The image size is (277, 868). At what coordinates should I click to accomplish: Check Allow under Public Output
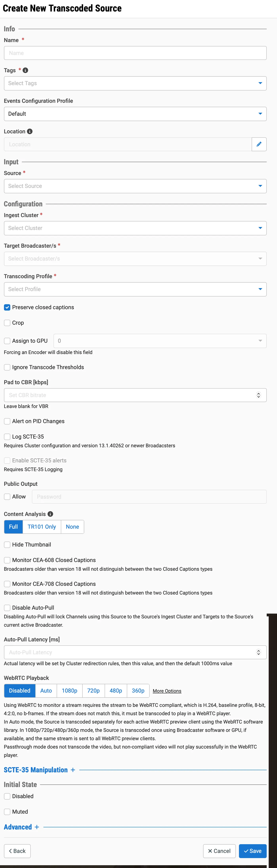click(7, 497)
